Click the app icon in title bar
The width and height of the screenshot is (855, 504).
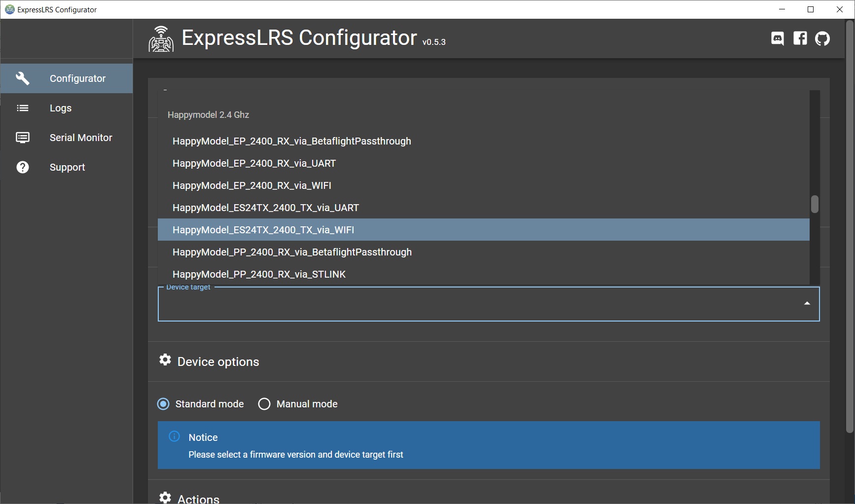(9, 9)
